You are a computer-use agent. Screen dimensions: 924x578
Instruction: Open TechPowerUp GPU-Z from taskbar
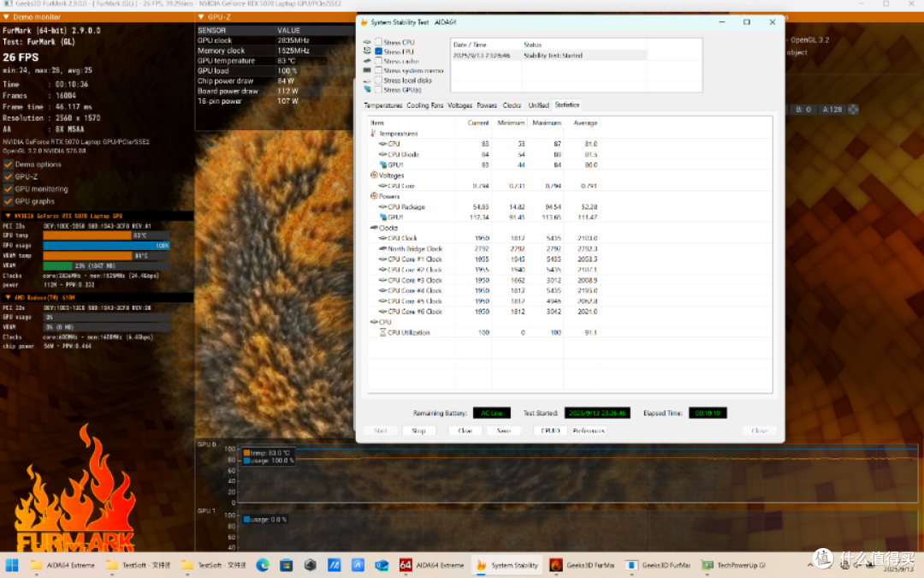tap(734, 565)
